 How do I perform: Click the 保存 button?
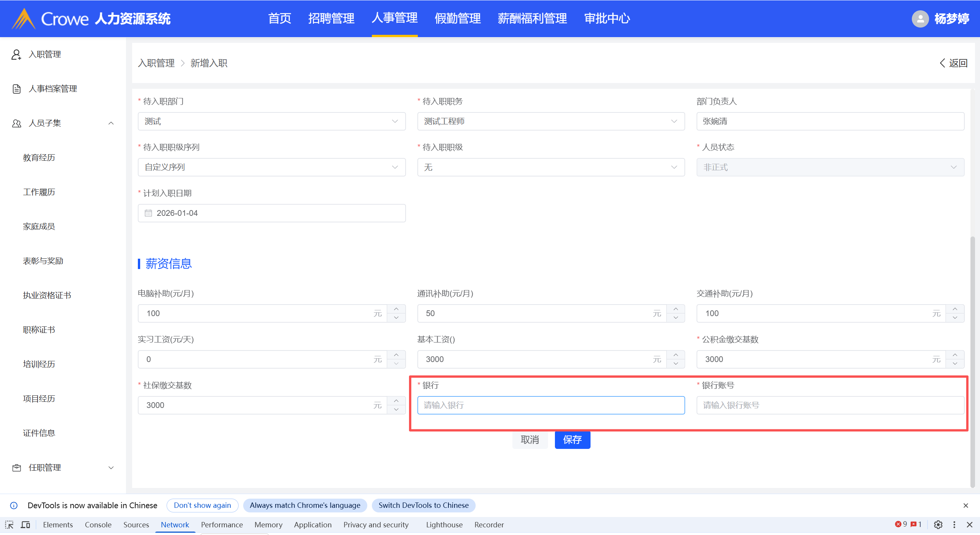pyautogui.click(x=572, y=440)
